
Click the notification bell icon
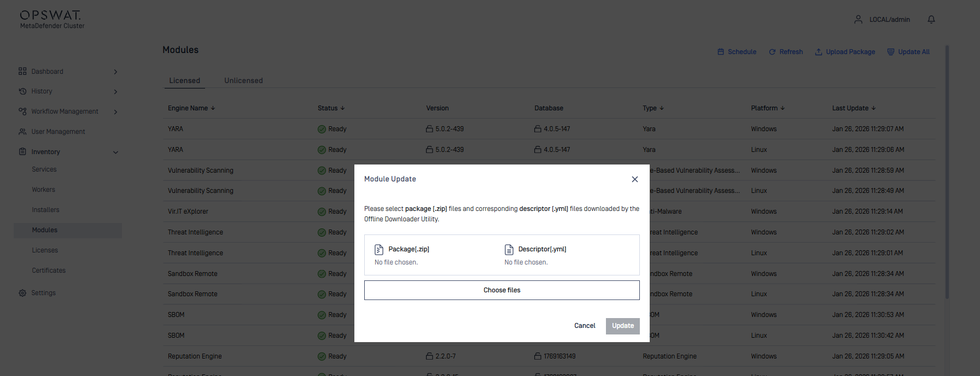[931, 20]
